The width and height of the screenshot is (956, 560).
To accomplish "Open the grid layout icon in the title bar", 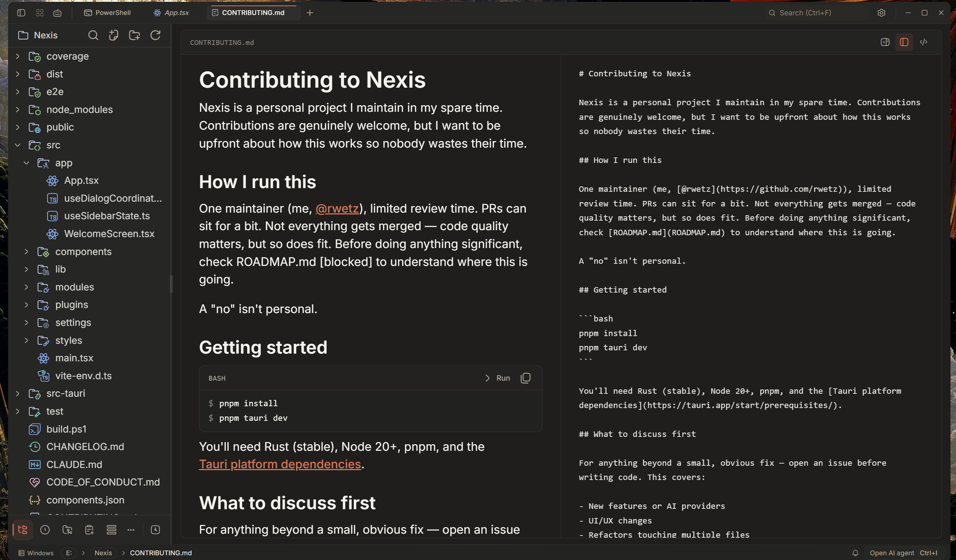I will tap(40, 13).
